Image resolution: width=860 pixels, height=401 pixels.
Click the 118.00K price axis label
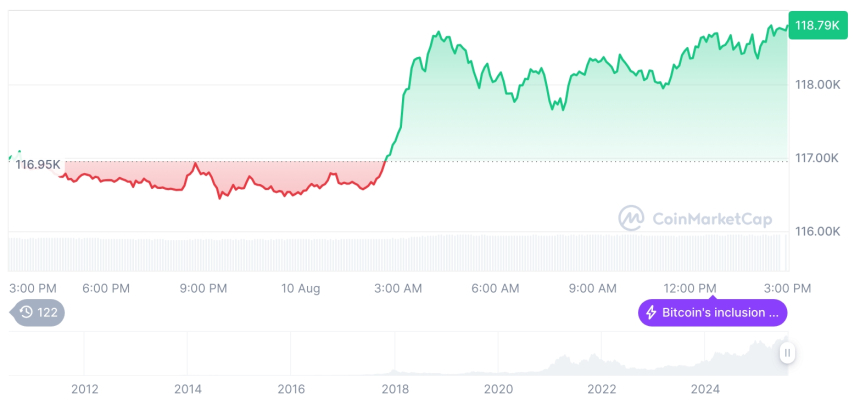tap(816, 85)
